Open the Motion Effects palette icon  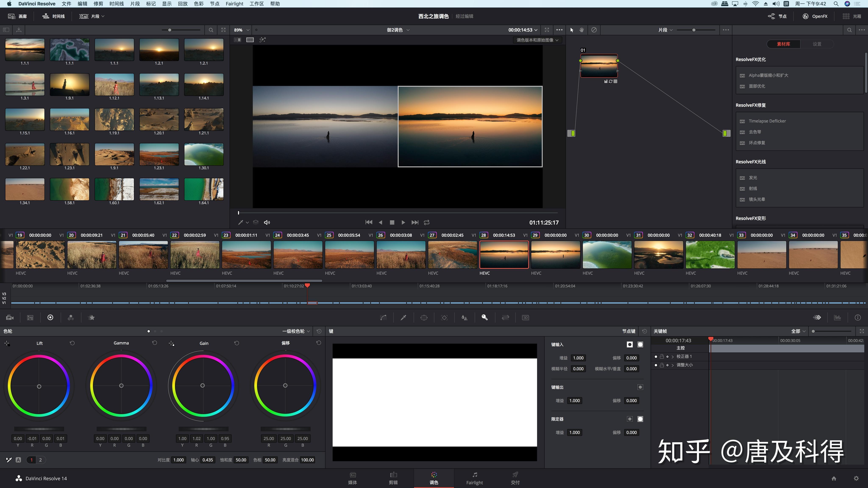pyautogui.click(x=91, y=317)
